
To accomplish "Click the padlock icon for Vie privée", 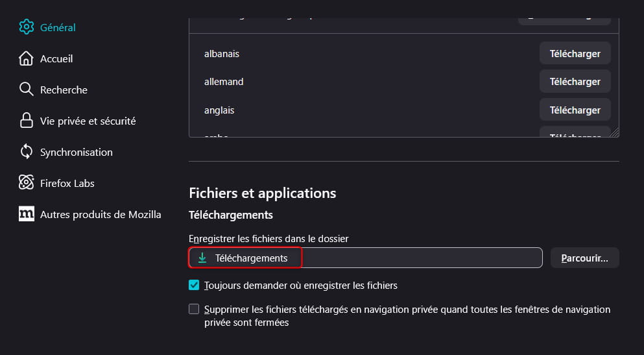I will pyautogui.click(x=27, y=121).
